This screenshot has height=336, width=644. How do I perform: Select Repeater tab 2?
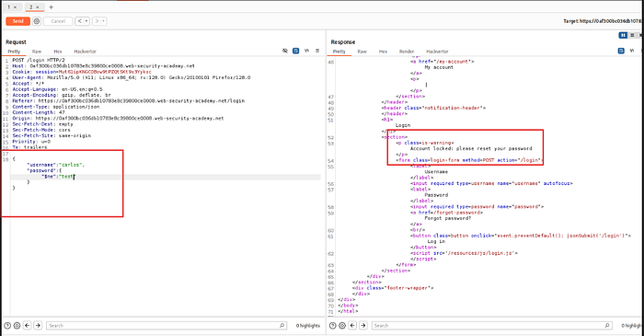point(30,7)
